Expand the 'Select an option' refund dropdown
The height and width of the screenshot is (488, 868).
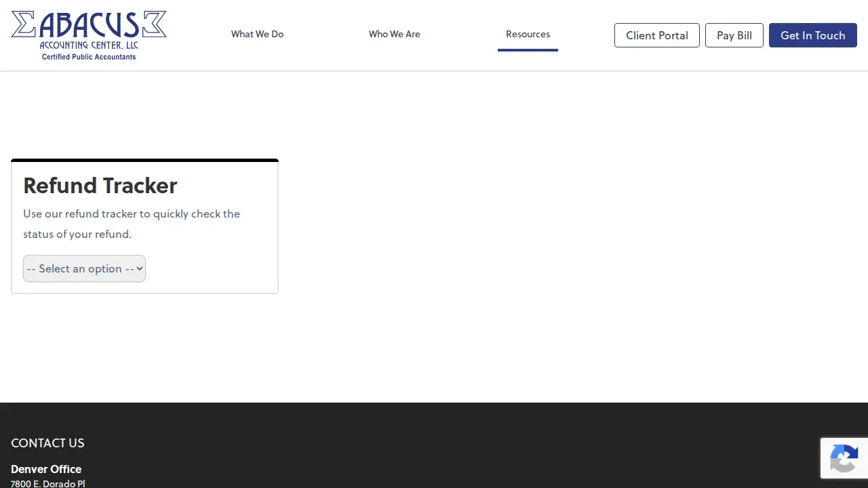tap(84, 268)
